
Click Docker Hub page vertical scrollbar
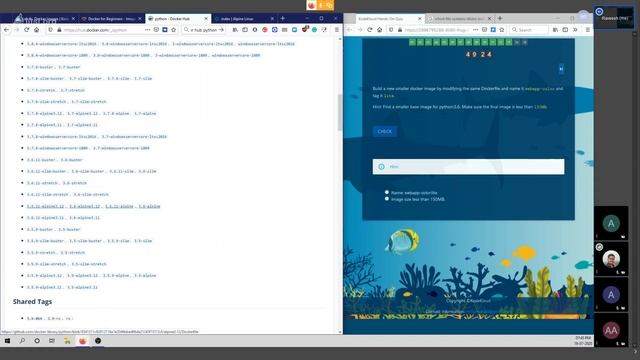point(340,112)
